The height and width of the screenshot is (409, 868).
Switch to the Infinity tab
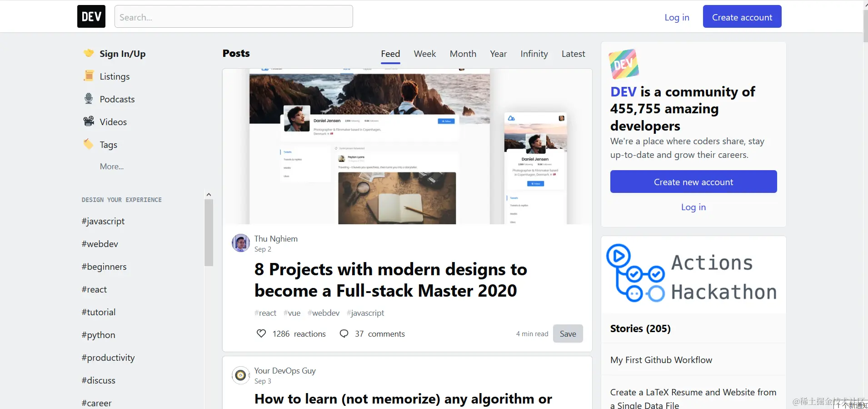point(534,54)
